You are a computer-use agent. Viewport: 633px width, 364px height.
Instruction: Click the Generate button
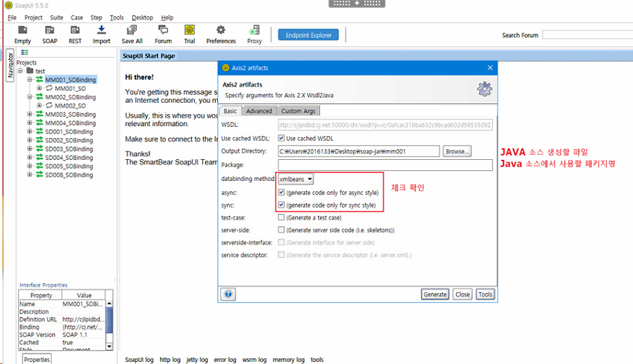pyautogui.click(x=435, y=294)
